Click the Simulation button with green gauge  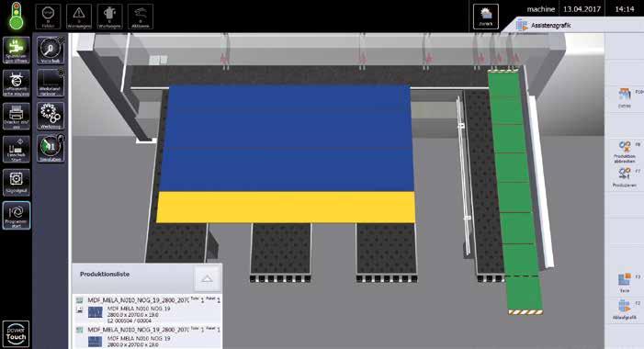click(x=51, y=149)
